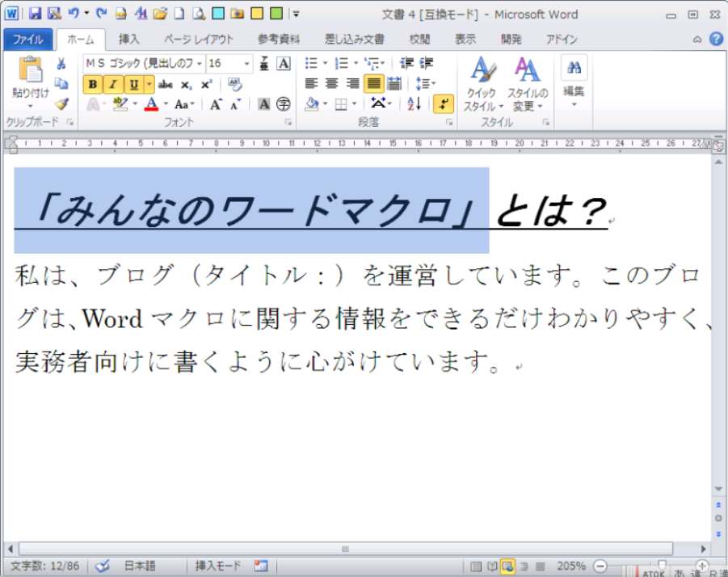Switch to the 挿入 (Insert) tab

(x=128, y=39)
